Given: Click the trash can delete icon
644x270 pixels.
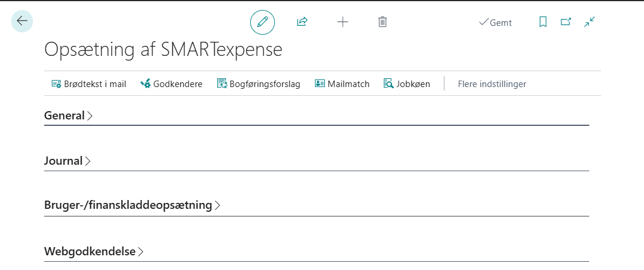Looking at the screenshot, I should pos(383,22).
